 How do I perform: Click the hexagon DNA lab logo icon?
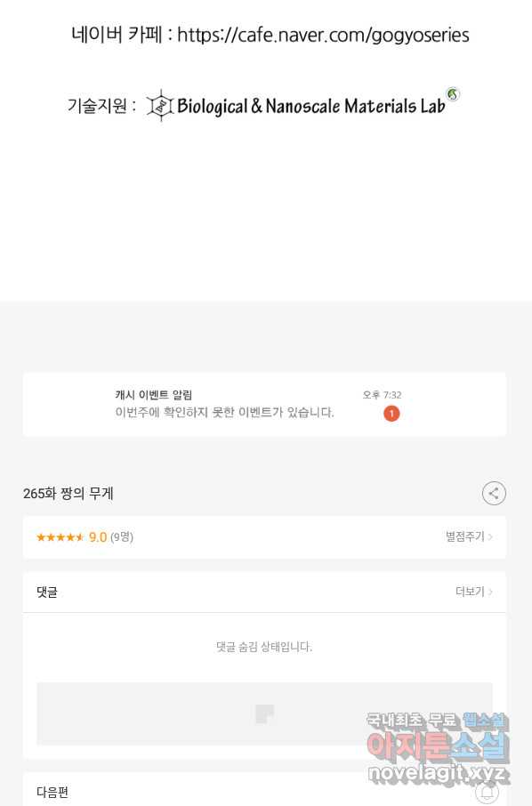tap(160, 105)
